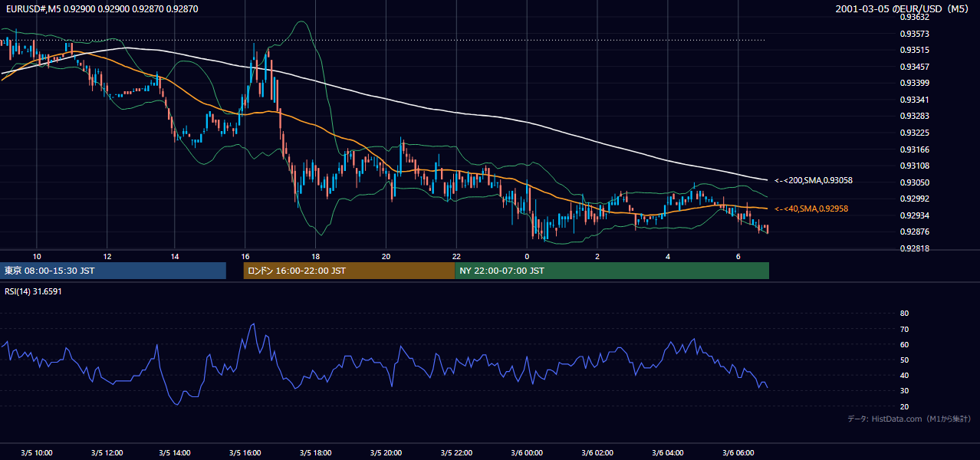Click price axis value 0.93632
980x460 pixels.
(x=914, y=17)
